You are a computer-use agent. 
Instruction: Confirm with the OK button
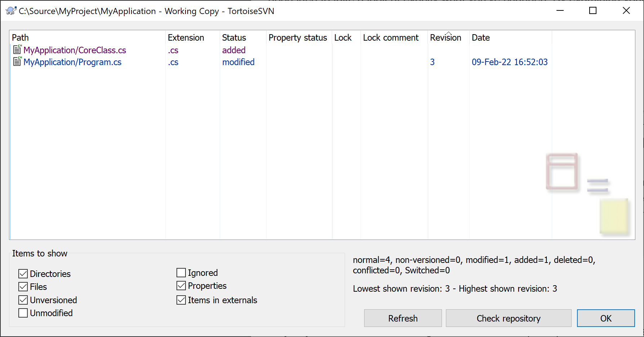(606, 318)
